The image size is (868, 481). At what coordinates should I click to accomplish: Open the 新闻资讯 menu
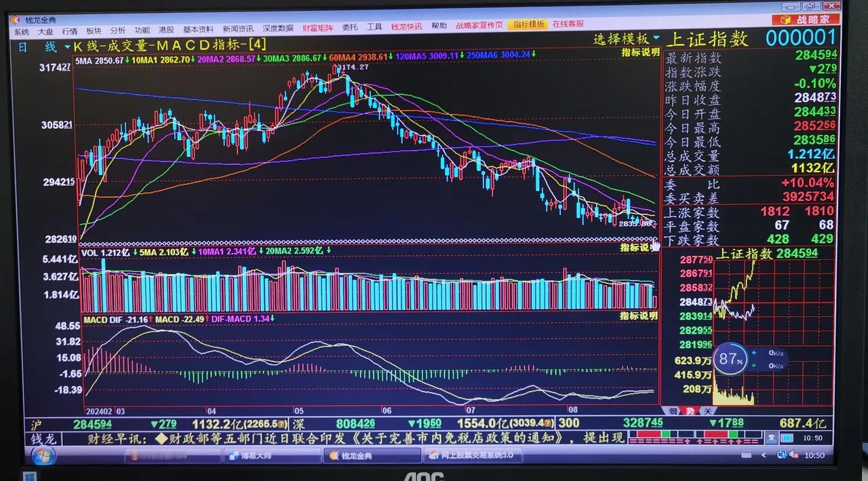pos(238,28)
